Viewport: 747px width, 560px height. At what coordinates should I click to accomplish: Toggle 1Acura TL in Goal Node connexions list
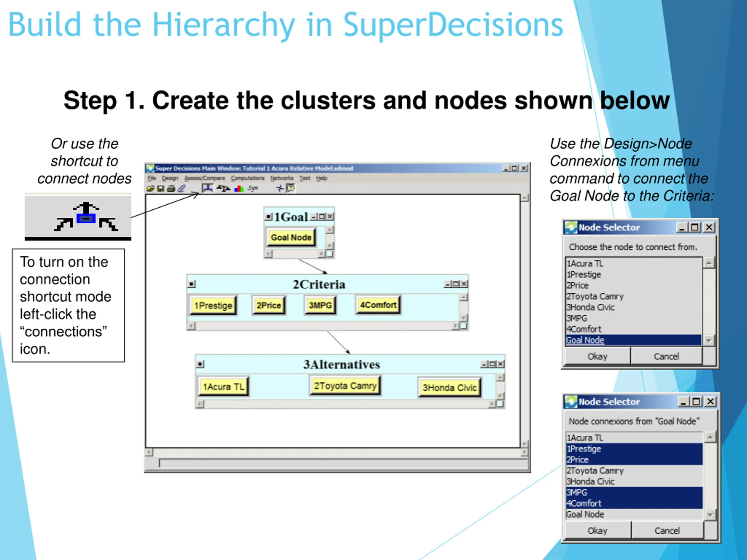coord(634,438)
